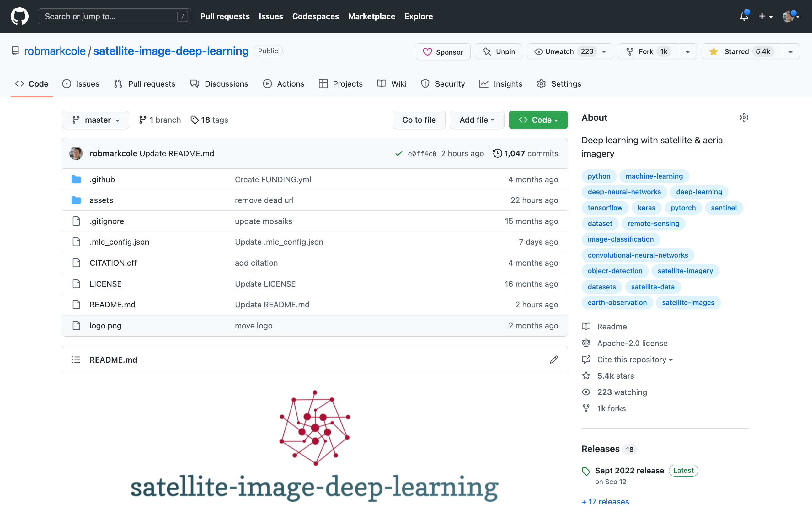Open the assets folder icon

click(x=76, y=200)
